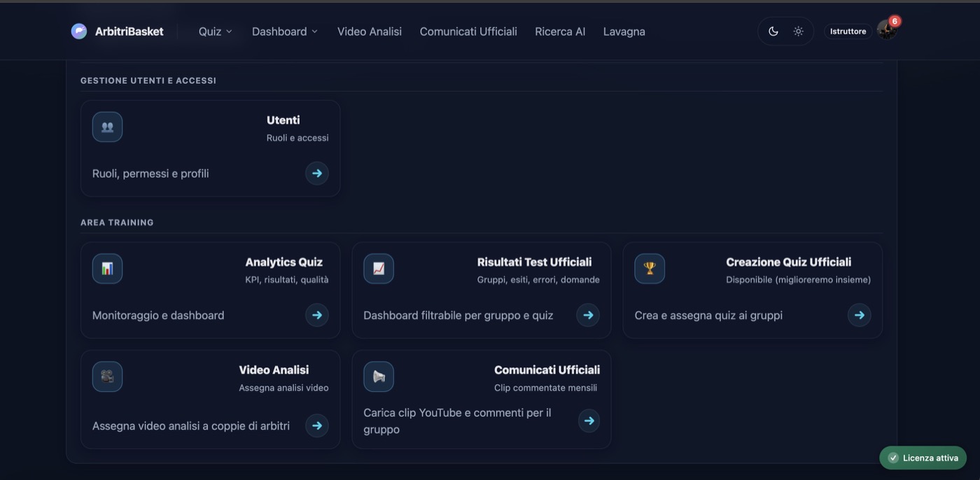Click the text Clip commentate mensili

(546, 388)
